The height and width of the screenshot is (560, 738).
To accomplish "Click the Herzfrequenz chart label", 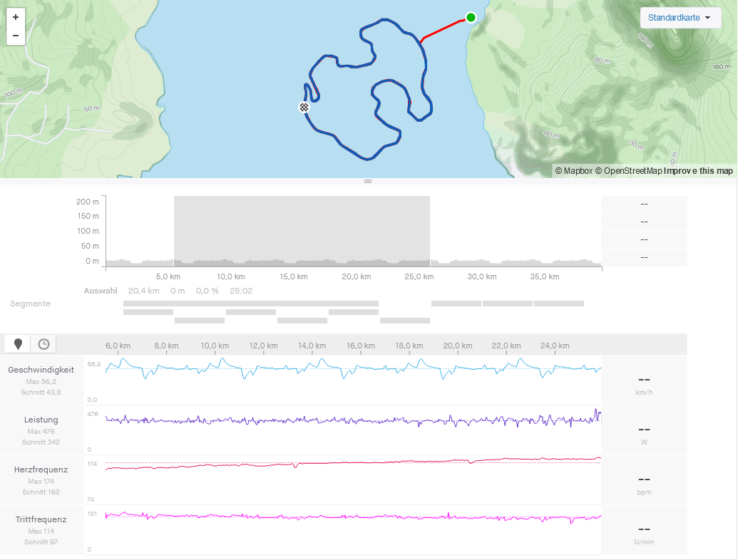I will (41, 470).
